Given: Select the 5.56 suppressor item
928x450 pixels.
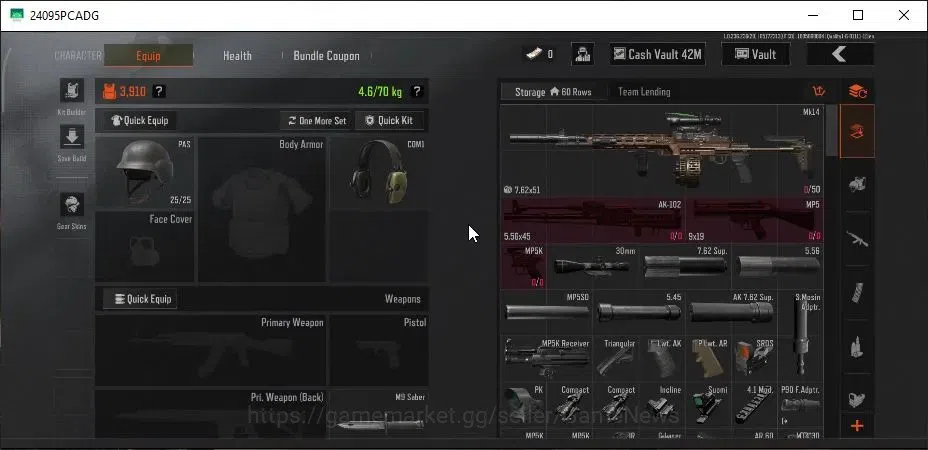Looking at the screenshot, I should 778,266.
